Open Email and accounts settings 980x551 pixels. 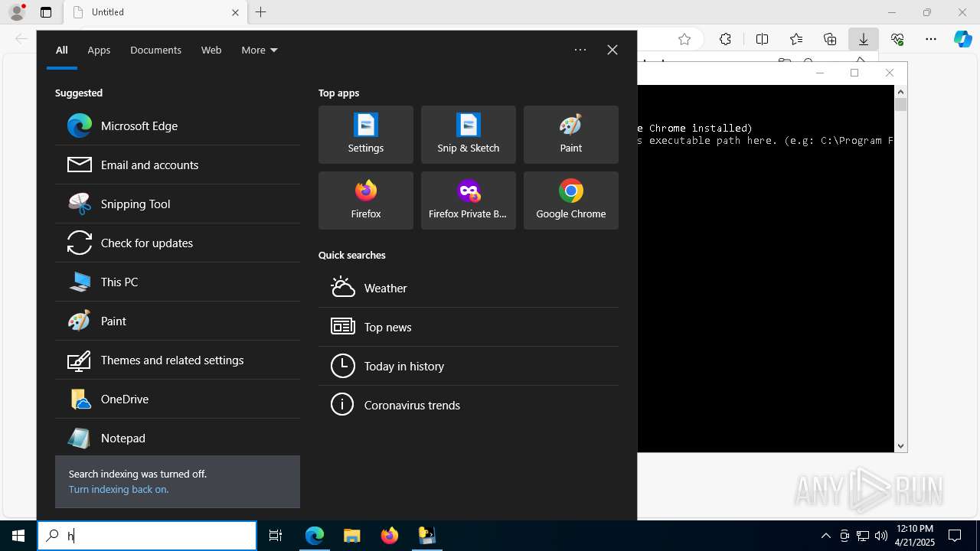[178, 165]
